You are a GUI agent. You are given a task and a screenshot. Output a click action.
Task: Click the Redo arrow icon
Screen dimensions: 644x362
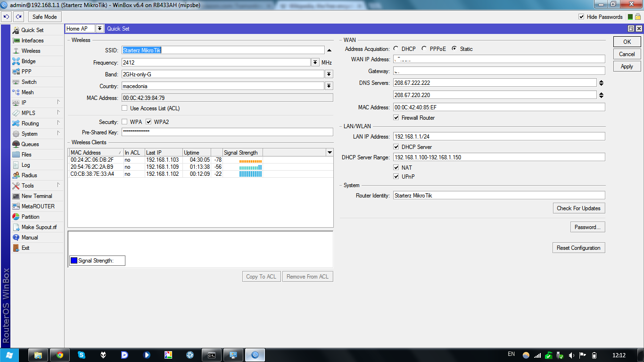[19, 17]
